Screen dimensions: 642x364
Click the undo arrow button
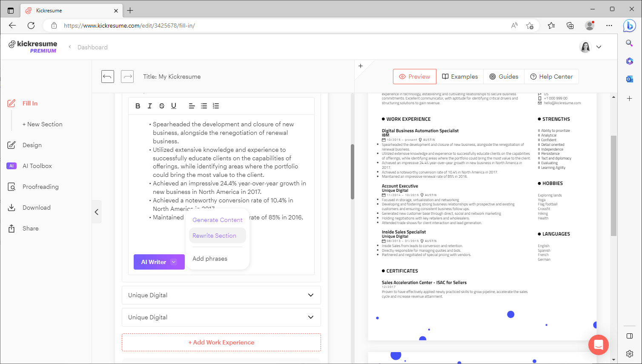tap(108, 77)
